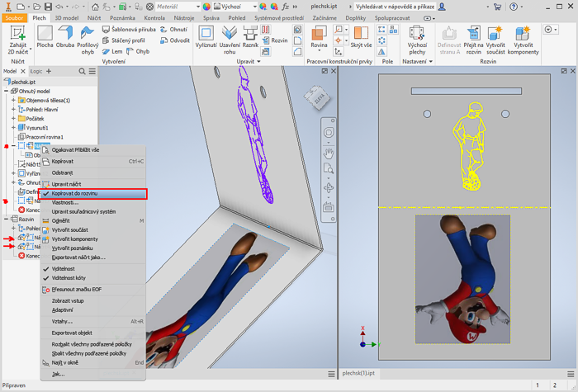Select the Uzavření rohu tool
The image size is (578, 392).
pos(230,40)
